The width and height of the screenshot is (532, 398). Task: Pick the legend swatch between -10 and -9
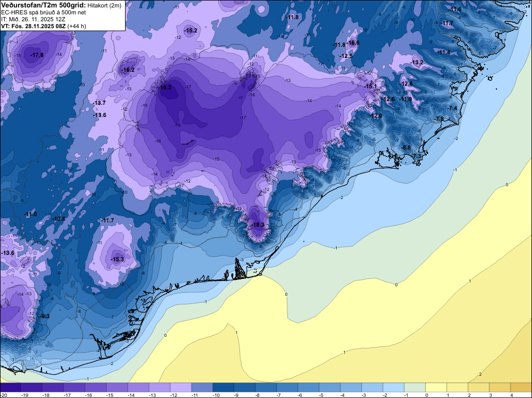point(223,387)
